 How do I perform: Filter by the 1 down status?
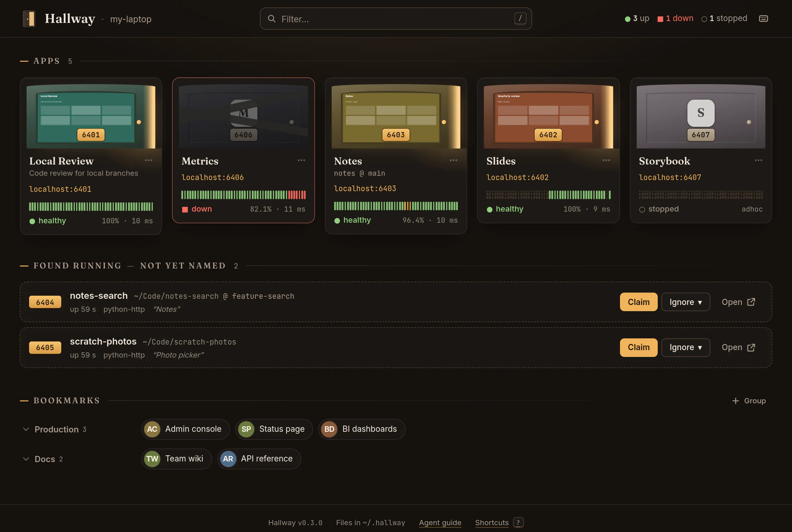675,18
